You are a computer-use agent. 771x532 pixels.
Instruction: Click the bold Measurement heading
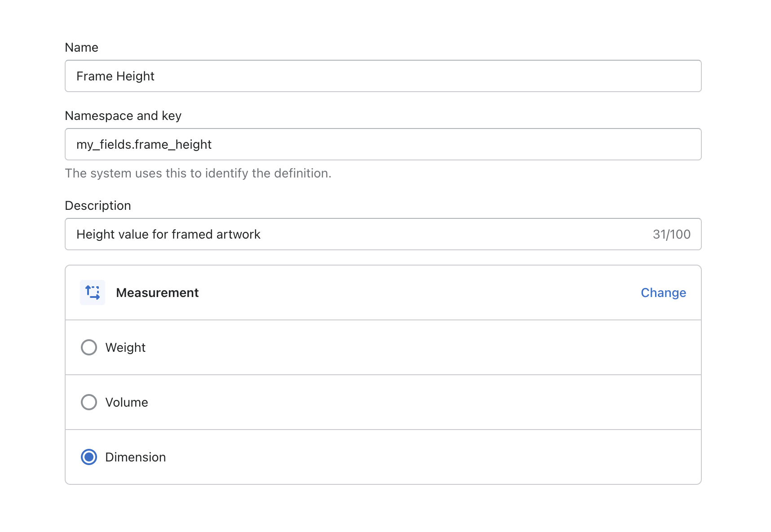point(157,293)
